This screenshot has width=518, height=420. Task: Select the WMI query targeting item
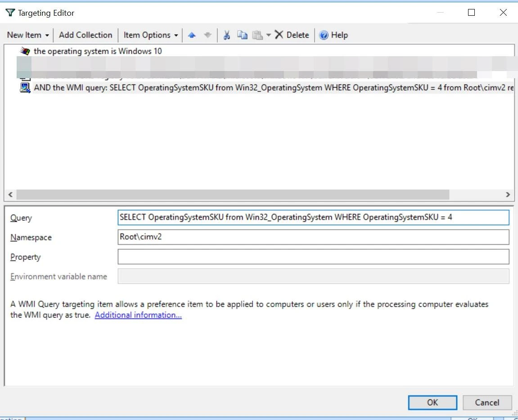(x=274, y=88)
